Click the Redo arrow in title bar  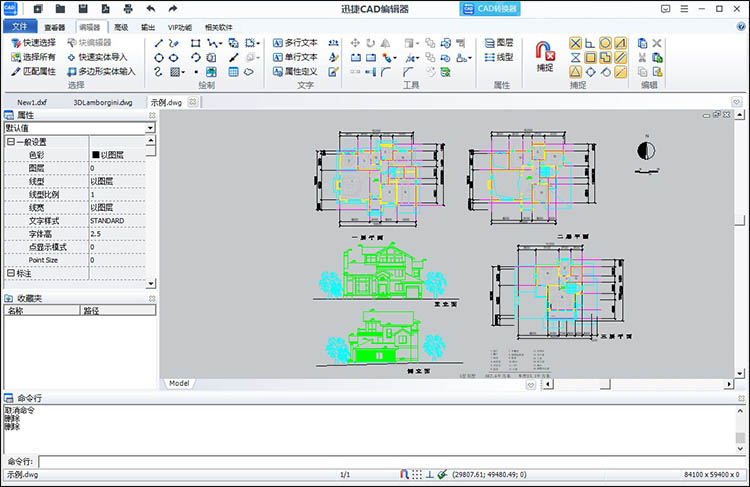tap(173, 9)
